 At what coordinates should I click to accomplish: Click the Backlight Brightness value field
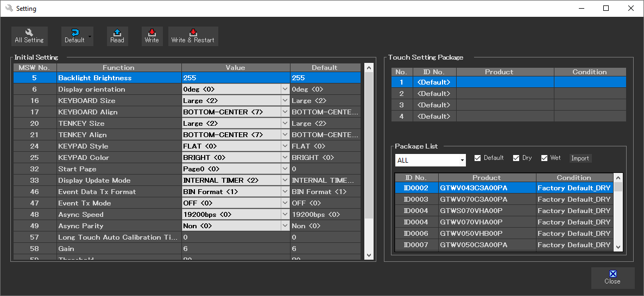(236, 78)
